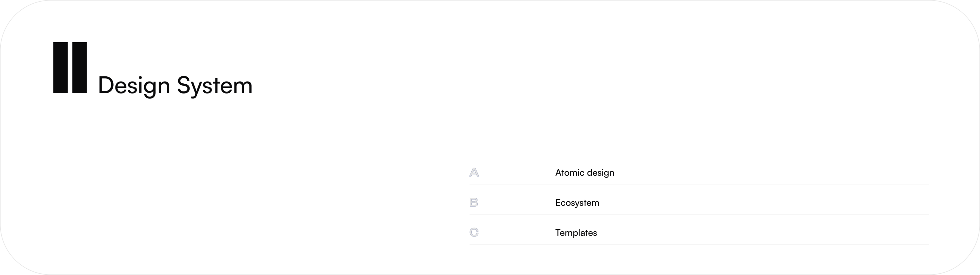980x275 pixels.
Task: Open the Ecosystem section
Action: 577,203
